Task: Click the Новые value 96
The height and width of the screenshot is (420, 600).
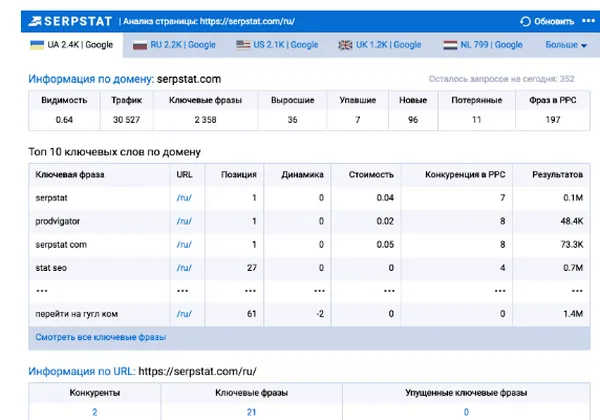Action: (413, 120)
